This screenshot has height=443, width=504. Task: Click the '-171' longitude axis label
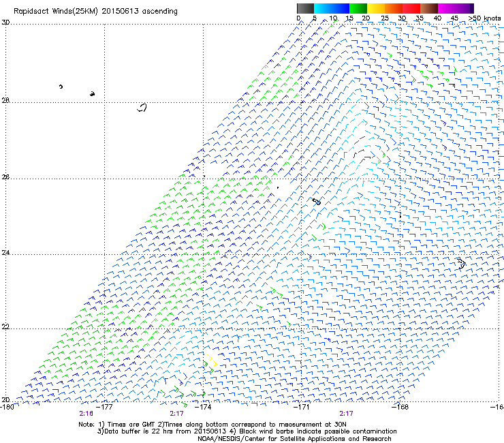point(301,407)
